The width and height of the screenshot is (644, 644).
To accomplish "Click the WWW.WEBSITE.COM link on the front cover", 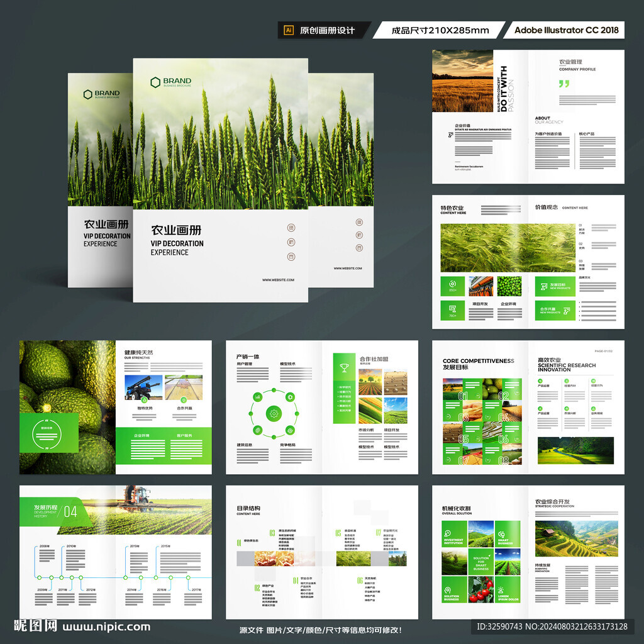I will (x=278, y=280).
